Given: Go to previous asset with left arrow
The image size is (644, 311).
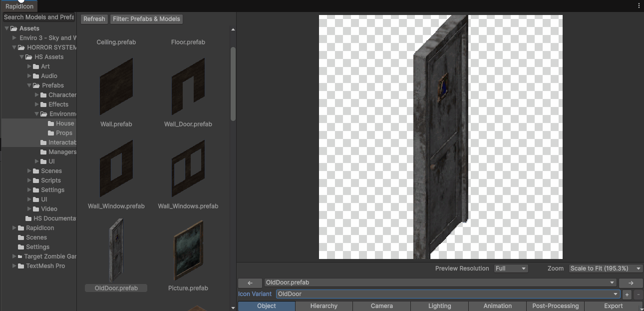Looking at the screenshot, I should [250, 282].
